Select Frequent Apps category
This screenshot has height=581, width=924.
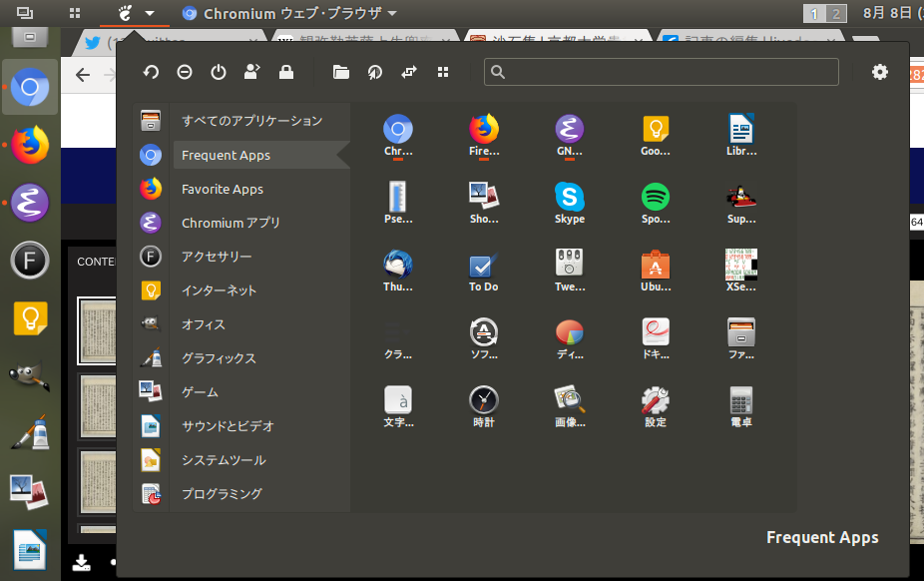click(x=261, y=155)
